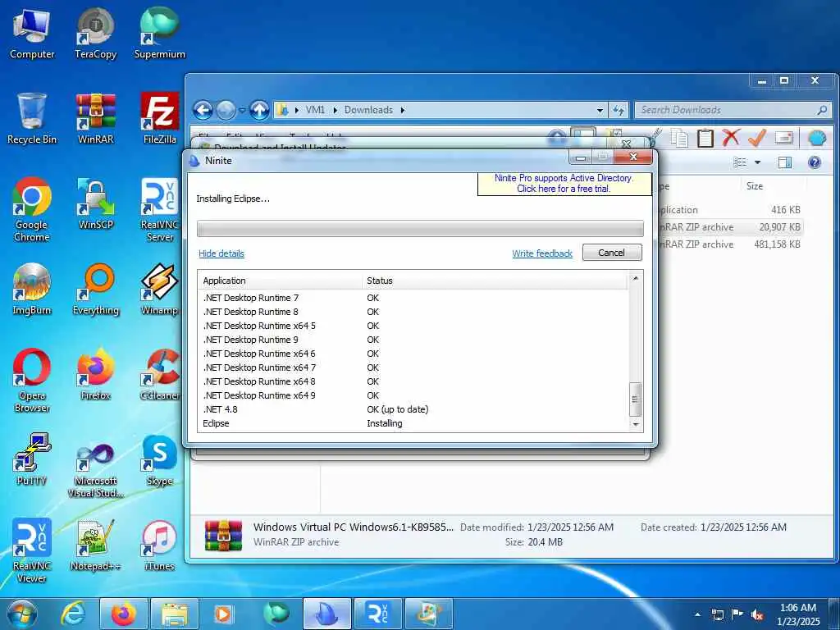Select the .NET Desktop Runtime x64 9 row
The image size is (840, 630).
pos(413,395)
